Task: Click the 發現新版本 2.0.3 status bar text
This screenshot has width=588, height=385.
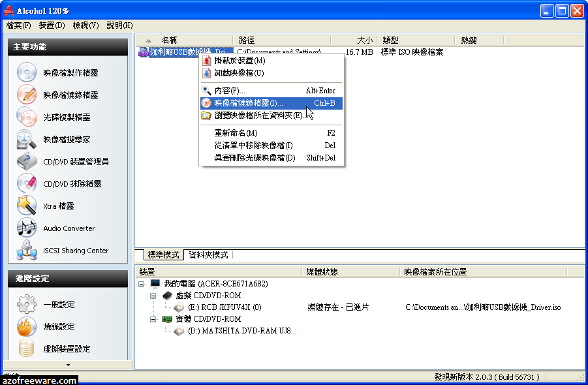Action: 487,377
